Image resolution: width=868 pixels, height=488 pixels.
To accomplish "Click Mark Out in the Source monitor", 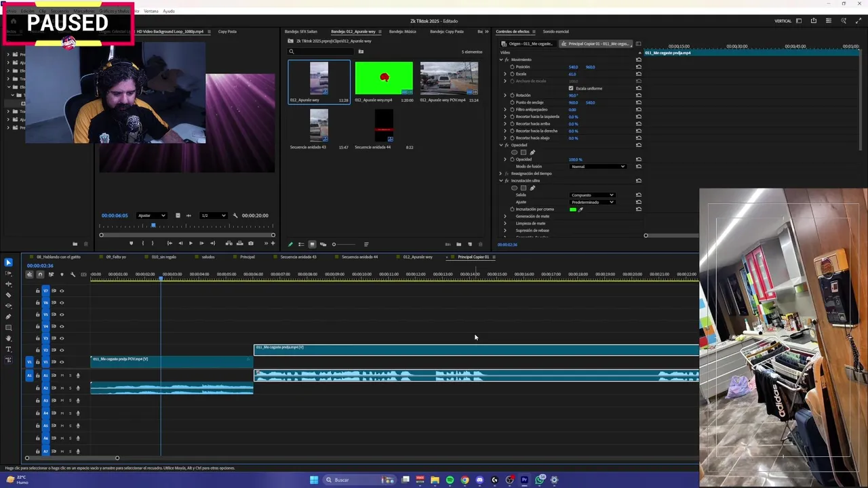I will click(153, 243).
